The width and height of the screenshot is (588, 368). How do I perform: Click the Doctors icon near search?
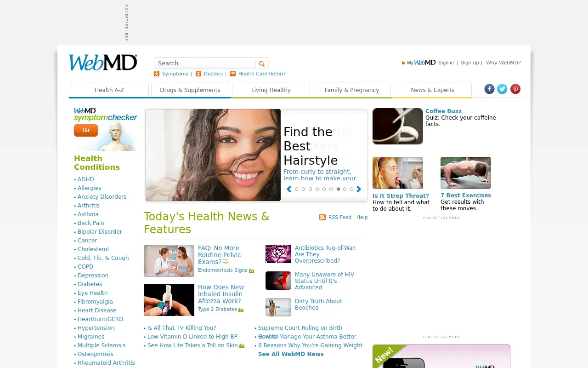coord(198,74)
